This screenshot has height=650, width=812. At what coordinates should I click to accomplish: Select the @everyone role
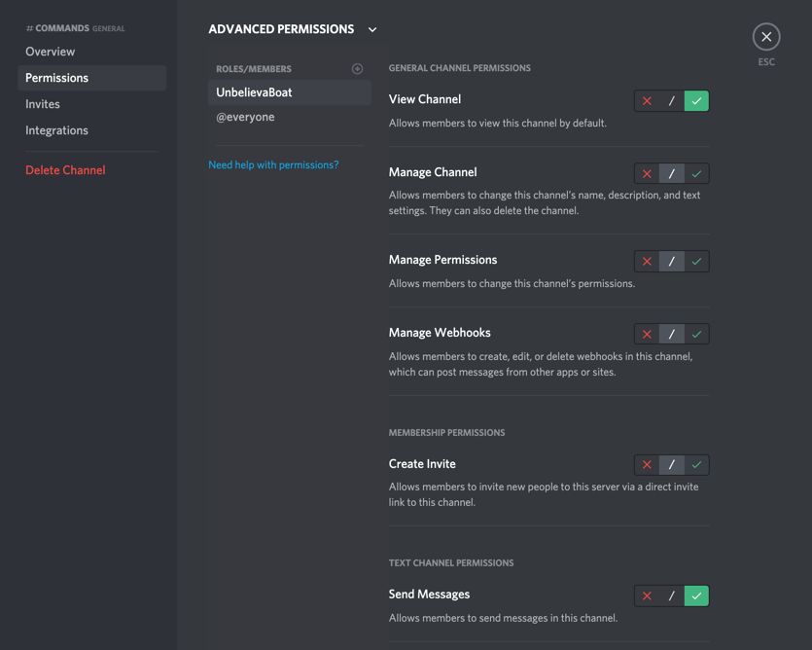pos(245,117)
